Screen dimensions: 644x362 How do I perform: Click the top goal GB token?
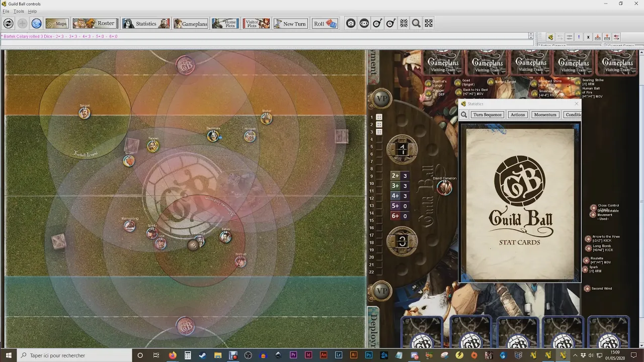tap(185, 65)
